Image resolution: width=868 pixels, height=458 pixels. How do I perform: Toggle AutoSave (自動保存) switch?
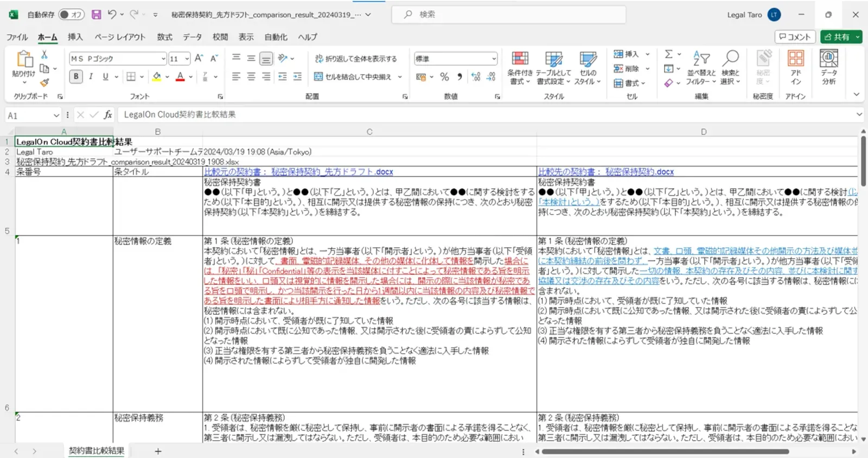click(x=72, y=15)
